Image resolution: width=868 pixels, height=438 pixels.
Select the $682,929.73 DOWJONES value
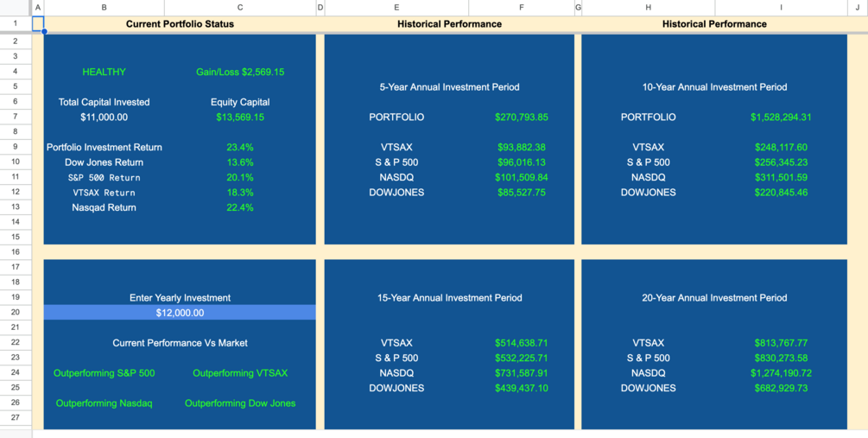[x=781, y=388]
